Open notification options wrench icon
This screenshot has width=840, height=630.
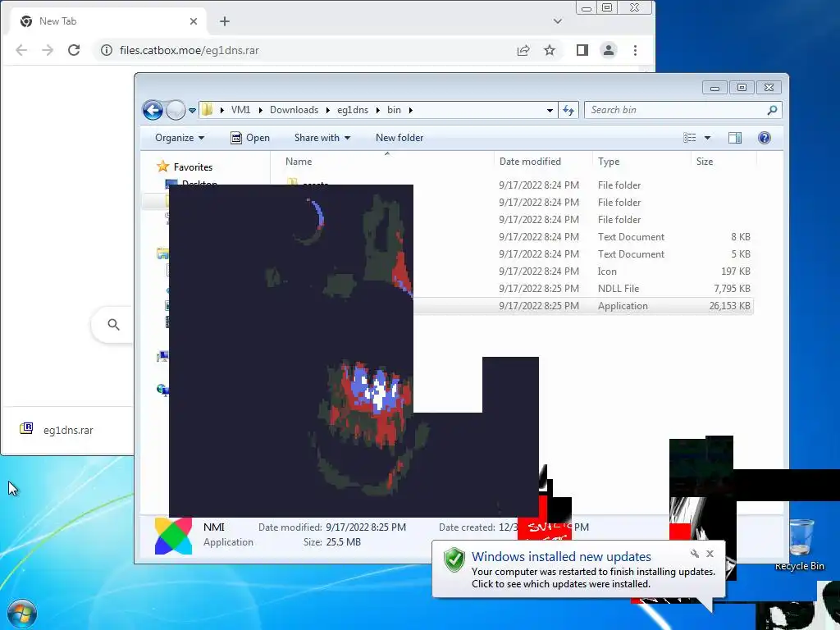695,554
